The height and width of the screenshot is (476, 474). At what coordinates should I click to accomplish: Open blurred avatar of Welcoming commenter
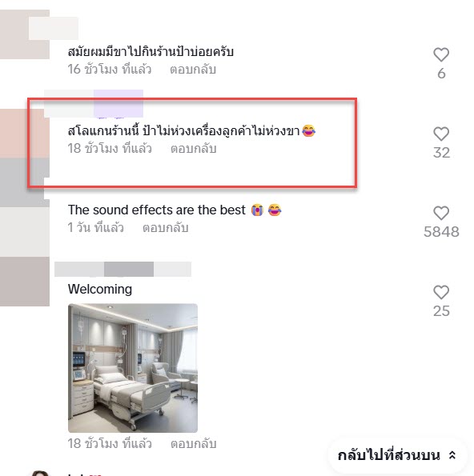[25, 282]
